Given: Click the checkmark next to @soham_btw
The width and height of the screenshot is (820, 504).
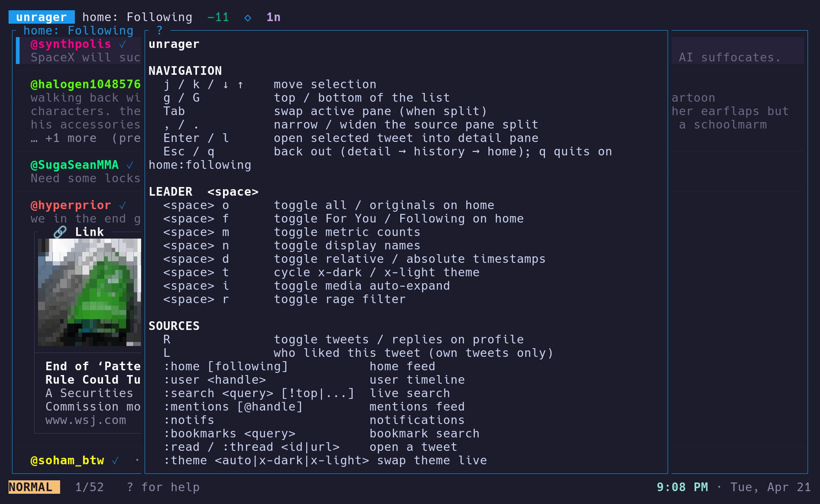Looking at the screenshot, I should click(x=116, y=461).
